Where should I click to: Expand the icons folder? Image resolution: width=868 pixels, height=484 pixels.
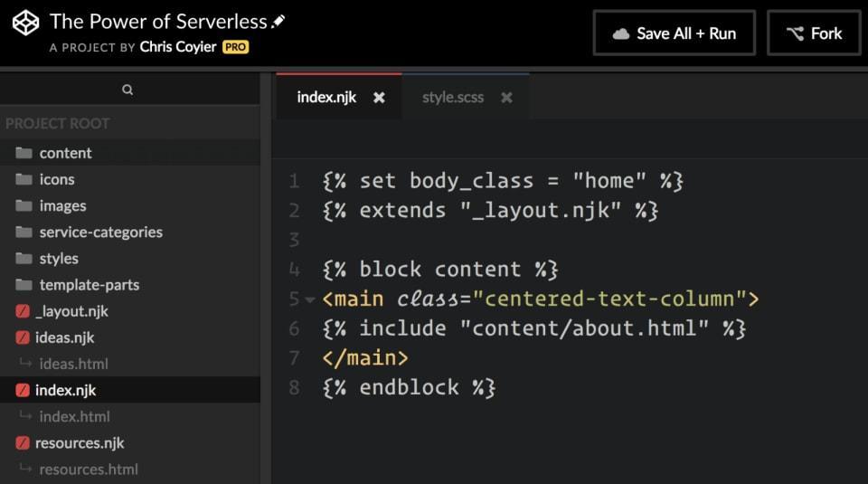point(56,179)
